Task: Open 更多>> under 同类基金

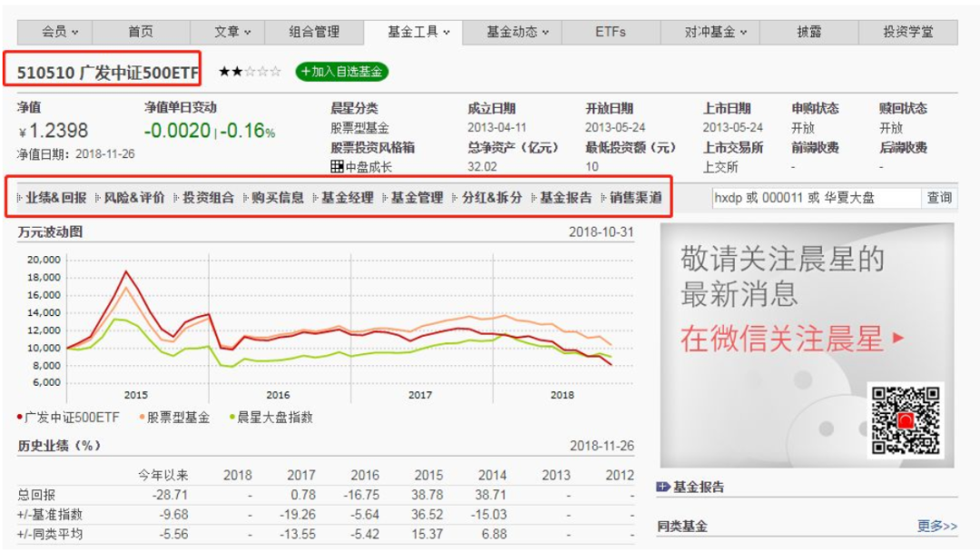Action: coord(937,527)
